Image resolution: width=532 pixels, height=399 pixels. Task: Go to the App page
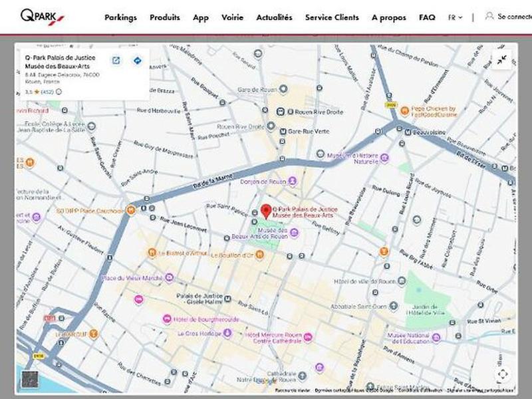[x=201, y=18]
